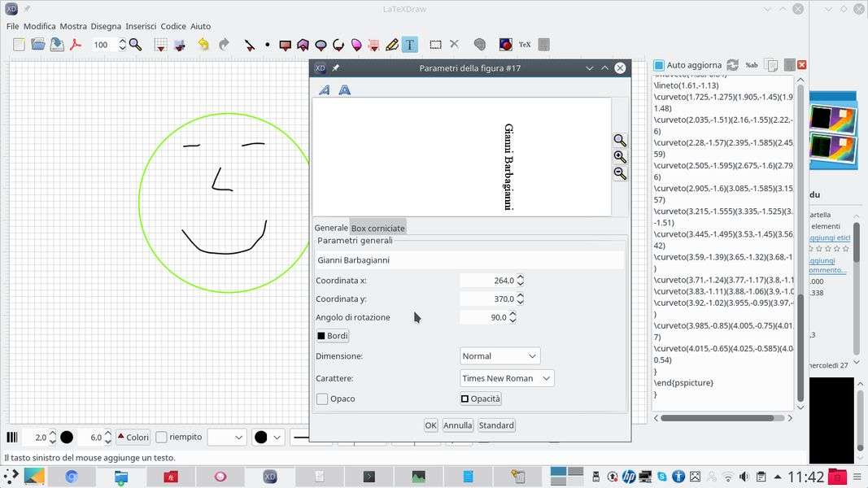Click the undo arrow icon

[x=203, y=45]
